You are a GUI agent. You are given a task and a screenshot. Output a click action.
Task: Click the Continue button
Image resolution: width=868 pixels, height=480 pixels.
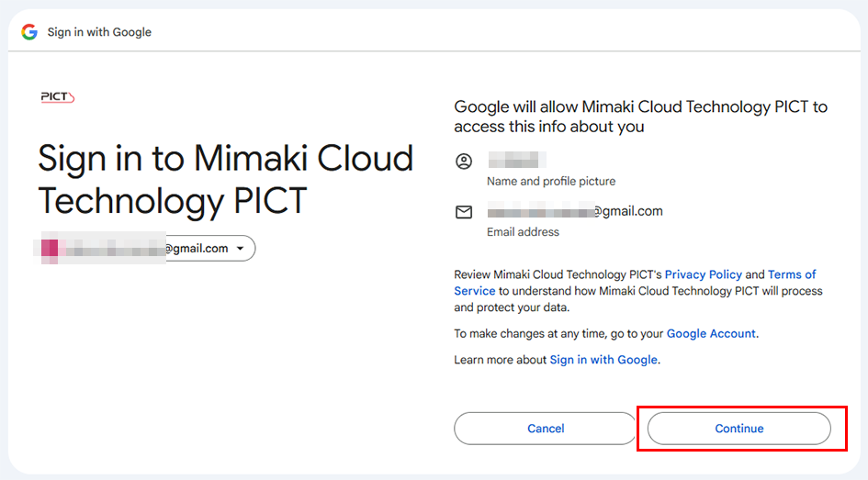739,428
